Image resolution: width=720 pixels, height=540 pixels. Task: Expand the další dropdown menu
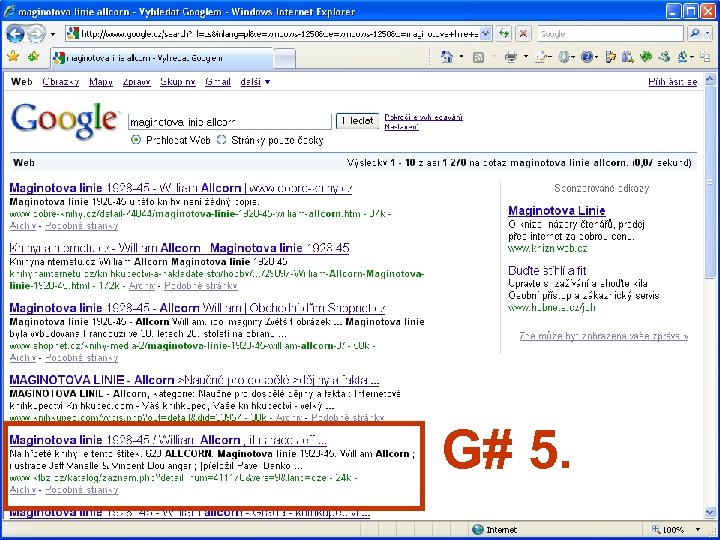tap(255, 82)
